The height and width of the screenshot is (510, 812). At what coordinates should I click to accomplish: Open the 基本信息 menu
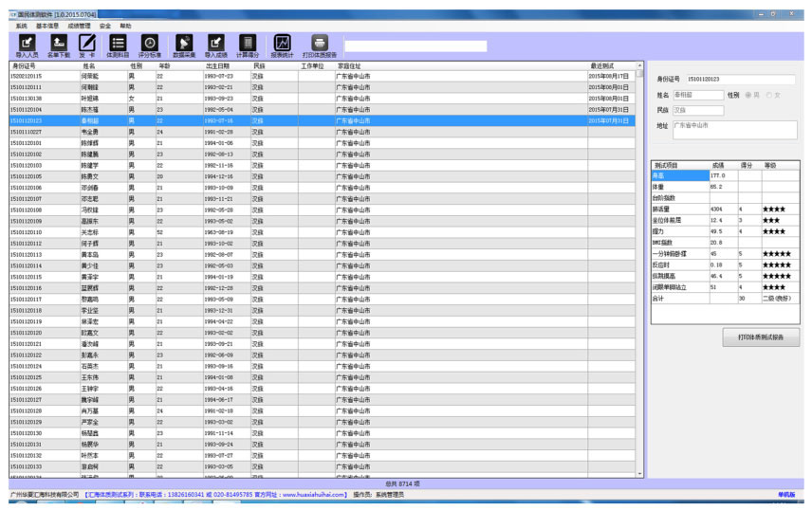(x=47, y=26)
